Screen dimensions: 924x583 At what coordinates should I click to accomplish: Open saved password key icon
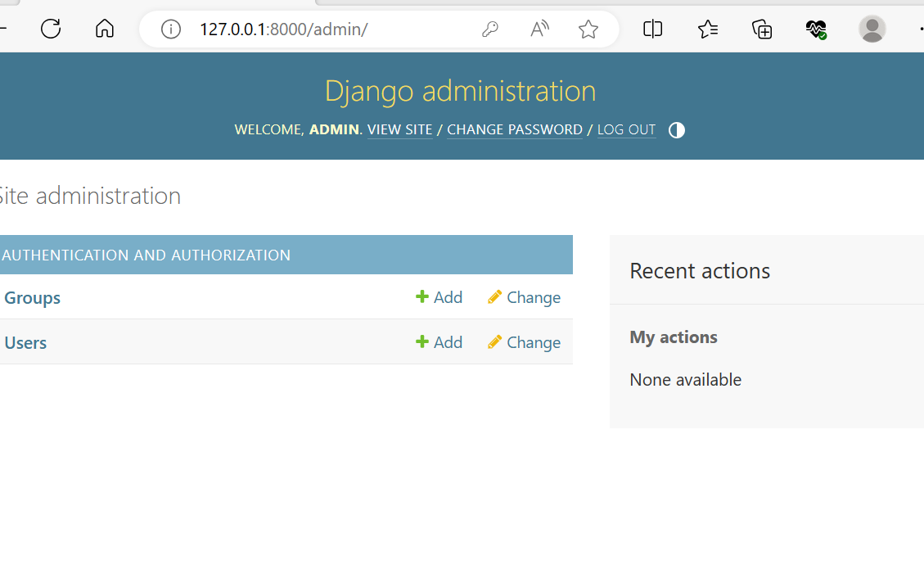pos(489,29)
